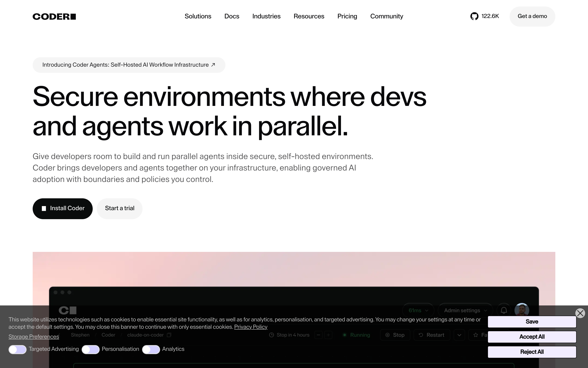Open the Docs menu item
The image size is (588, 368).
(232, 16)
